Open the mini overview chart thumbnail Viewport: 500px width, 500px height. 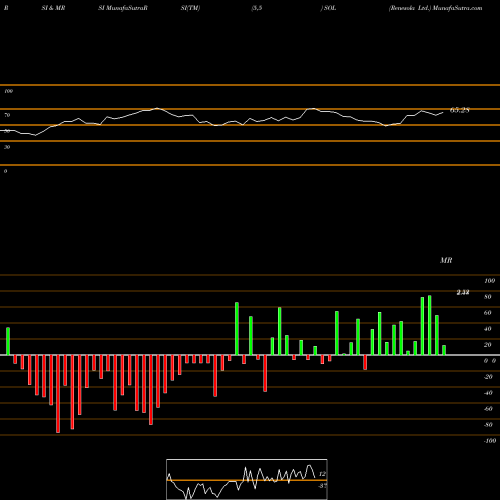[x=247, y=479]
